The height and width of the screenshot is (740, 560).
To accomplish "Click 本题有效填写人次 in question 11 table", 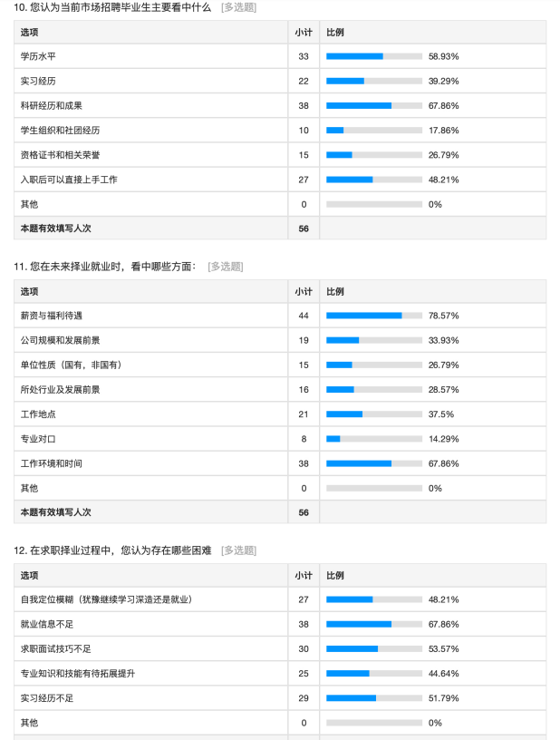I will pyautogui.click(x=55, y=512).
